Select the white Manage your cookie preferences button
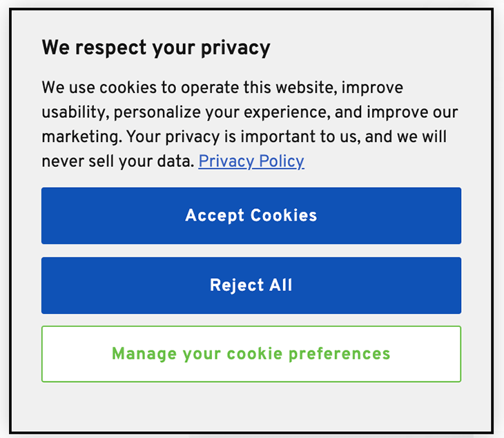 [251, 354]
